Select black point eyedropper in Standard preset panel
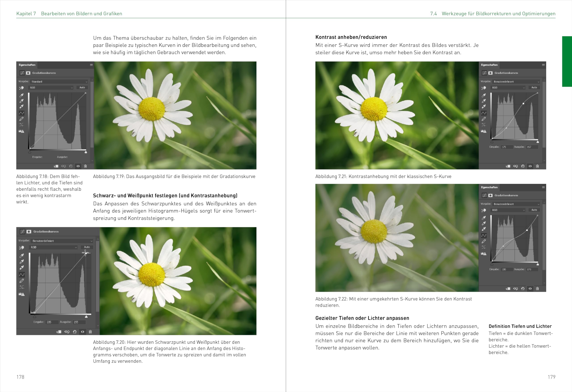 pos(22,95)
